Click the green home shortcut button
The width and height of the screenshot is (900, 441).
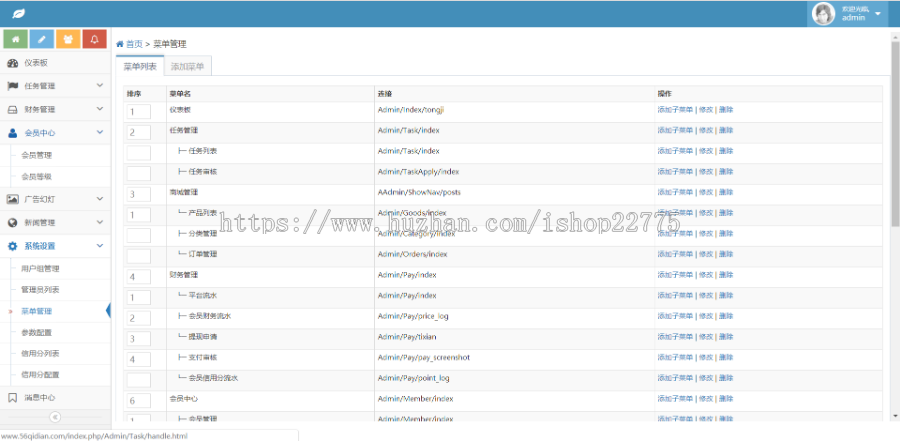point(16,39)
